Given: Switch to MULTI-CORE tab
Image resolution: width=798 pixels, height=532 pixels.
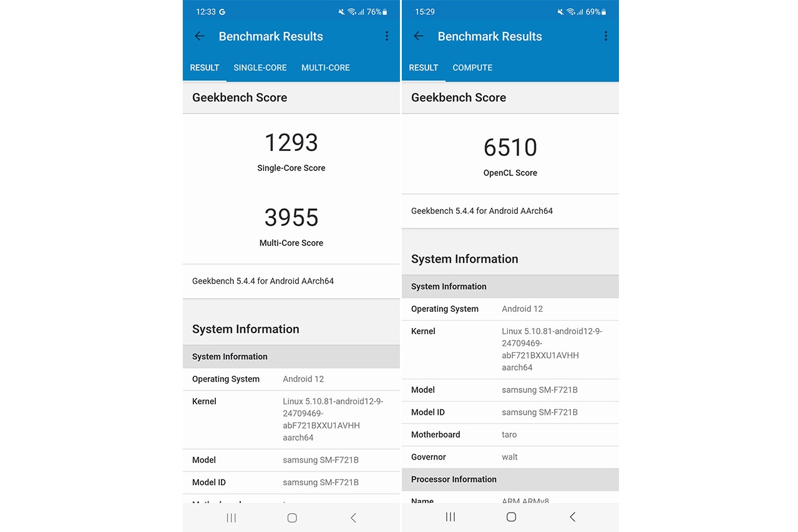Looking at the screenshot, I should [326, 67].
